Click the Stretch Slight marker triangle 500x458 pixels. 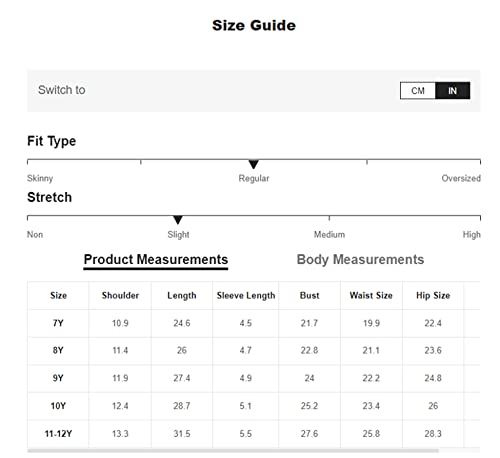178,220
